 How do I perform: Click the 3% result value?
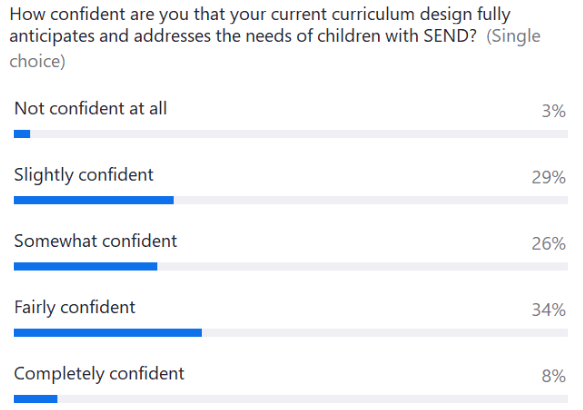pos(554,111)
